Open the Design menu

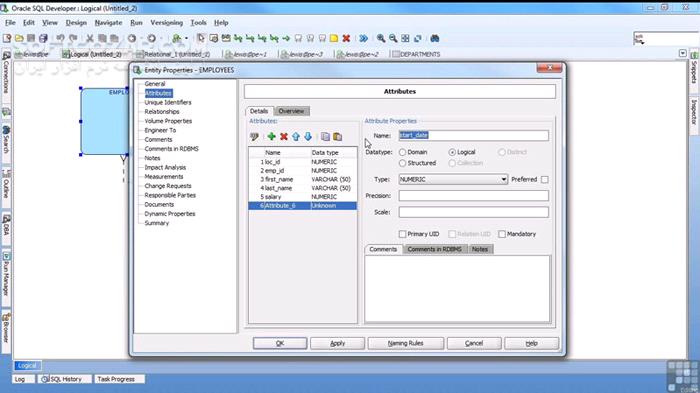point(76,22)
